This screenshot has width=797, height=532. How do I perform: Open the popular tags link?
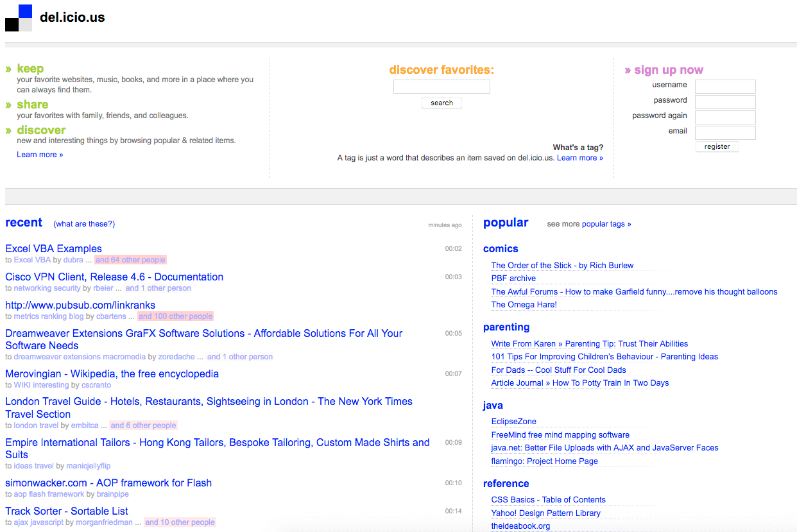click(606, 224)
